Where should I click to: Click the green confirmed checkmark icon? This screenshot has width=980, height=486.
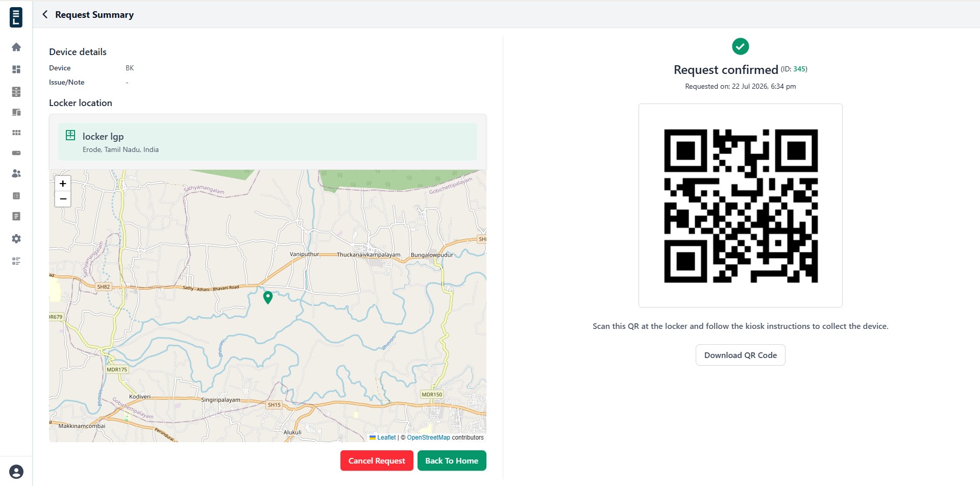(741, 46)
